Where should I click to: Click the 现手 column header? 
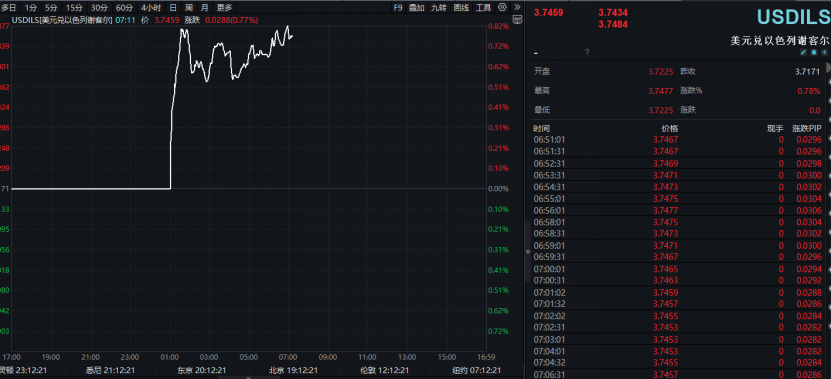(775, 128)
